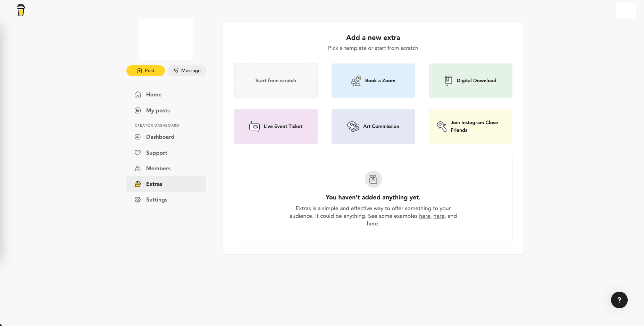Open Settings from the sidebar
The image size is (644, 326).
click(166, 199)
